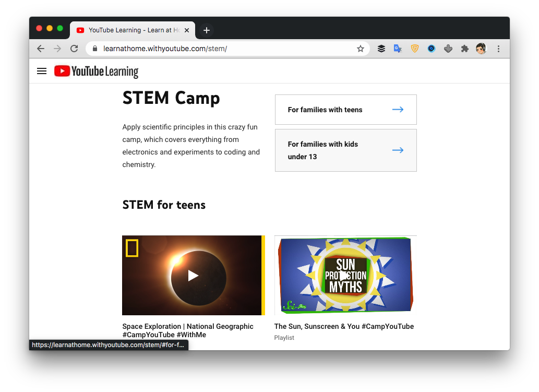Play the Space Exploration eclipse video

pyautogui.click(x=193, y=276)
